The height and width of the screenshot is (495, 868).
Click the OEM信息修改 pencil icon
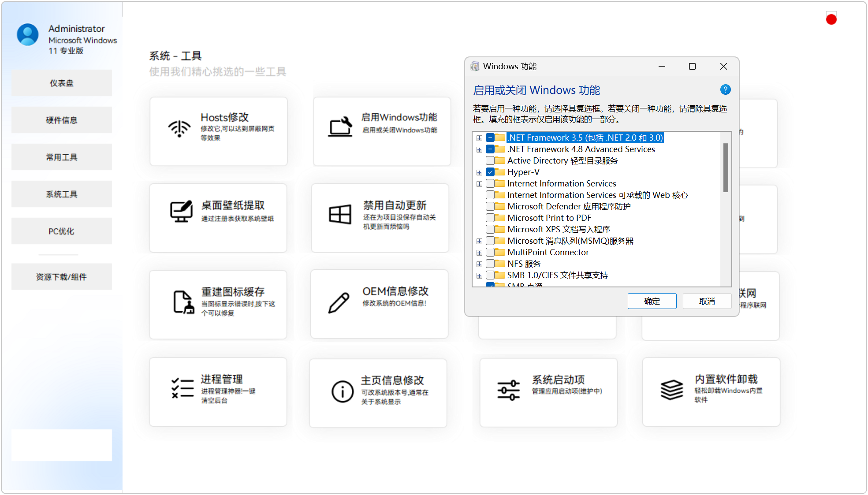[339, 302]
